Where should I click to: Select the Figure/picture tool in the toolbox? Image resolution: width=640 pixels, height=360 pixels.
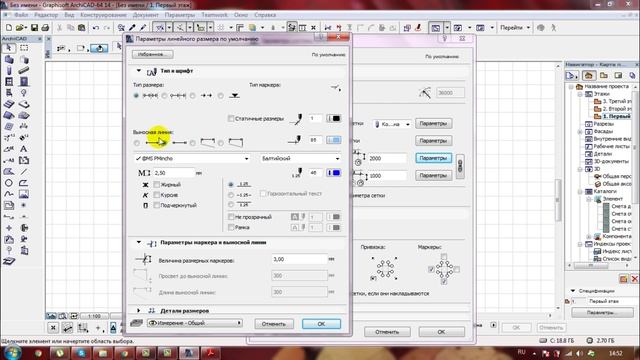24,194
